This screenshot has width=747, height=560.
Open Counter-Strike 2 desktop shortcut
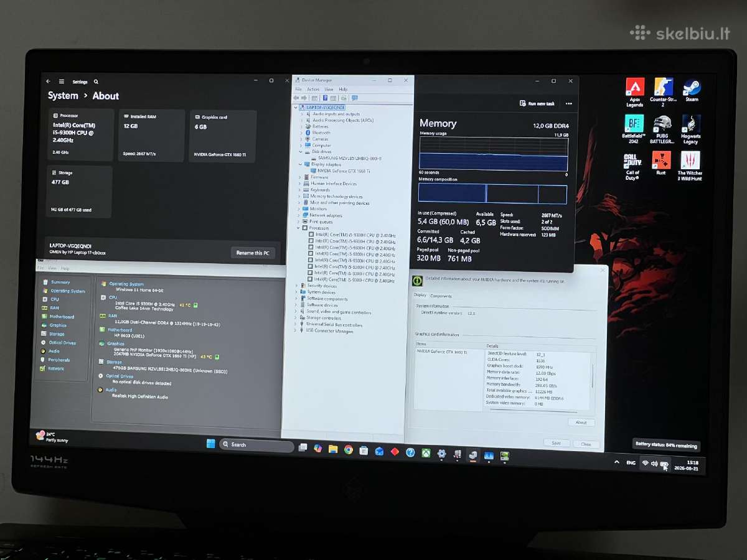(x=663, y=92)
